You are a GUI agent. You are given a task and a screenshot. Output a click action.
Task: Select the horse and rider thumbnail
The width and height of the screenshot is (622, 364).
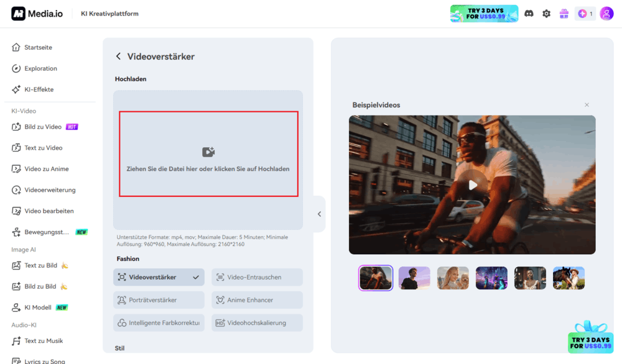tap(569, 278)
